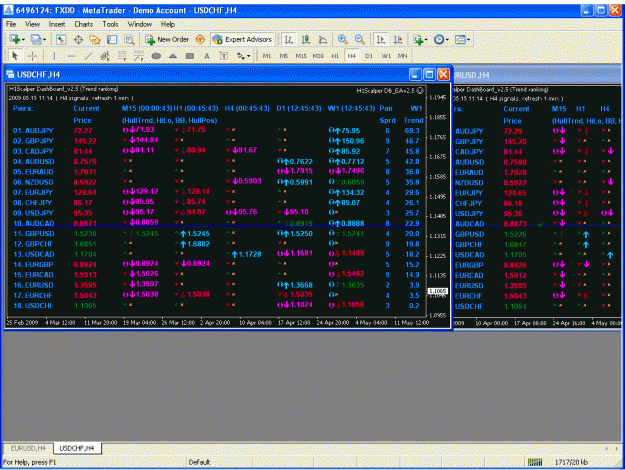This screenshot has height=470, width=625.
Task: Open the Help menu
Action: 168,24
